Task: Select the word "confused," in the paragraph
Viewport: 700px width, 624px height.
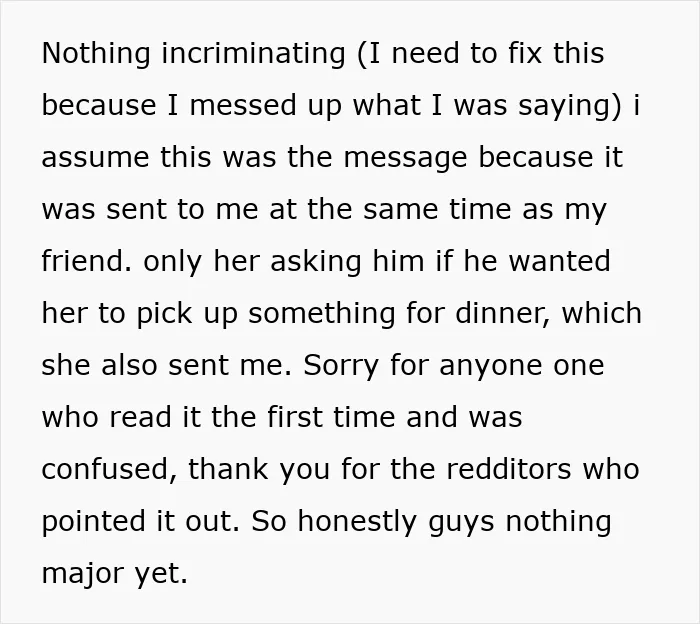Action: [109, 470]
